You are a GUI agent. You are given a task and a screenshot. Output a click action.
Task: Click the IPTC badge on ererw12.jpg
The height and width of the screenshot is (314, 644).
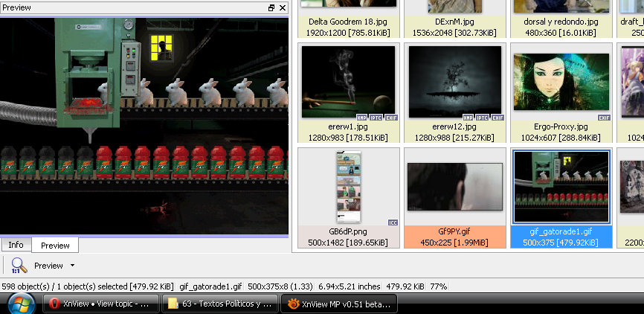[482, 118]
